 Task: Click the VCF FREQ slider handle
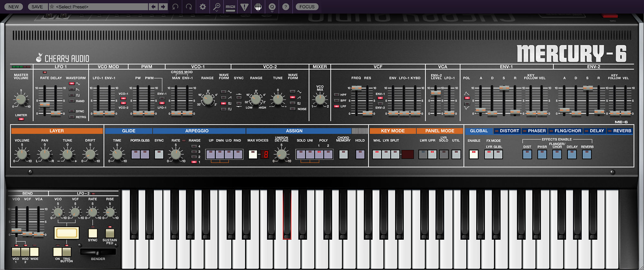[356, 88]
